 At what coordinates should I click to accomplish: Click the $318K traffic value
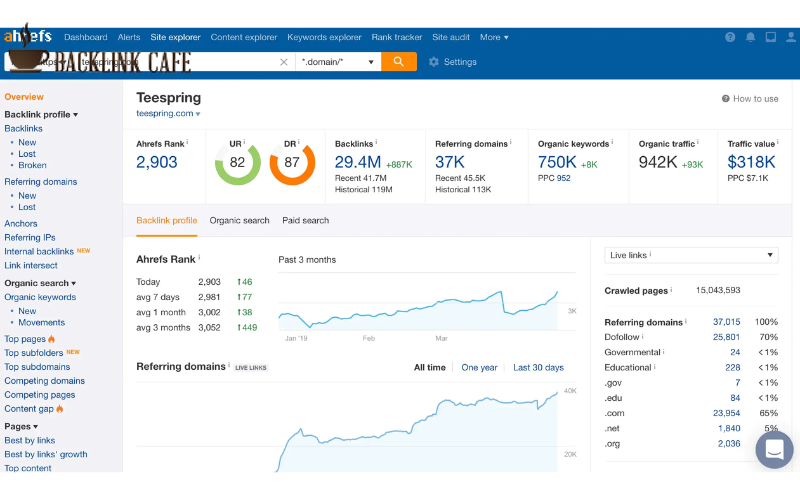(751, 162)
